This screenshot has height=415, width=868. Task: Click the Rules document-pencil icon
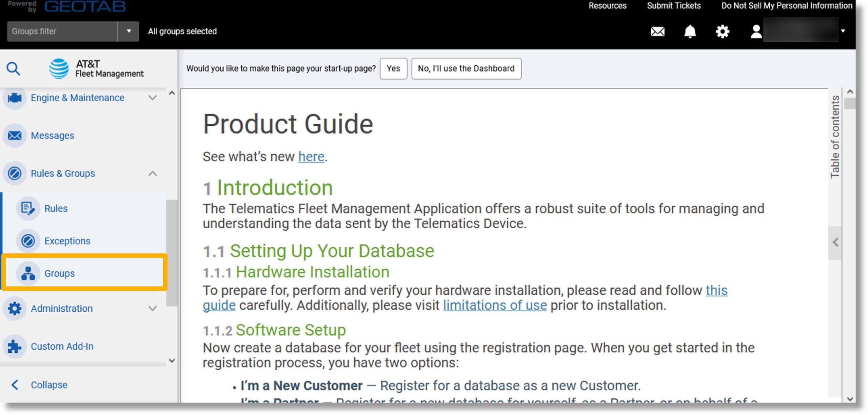tap(28, 209)
